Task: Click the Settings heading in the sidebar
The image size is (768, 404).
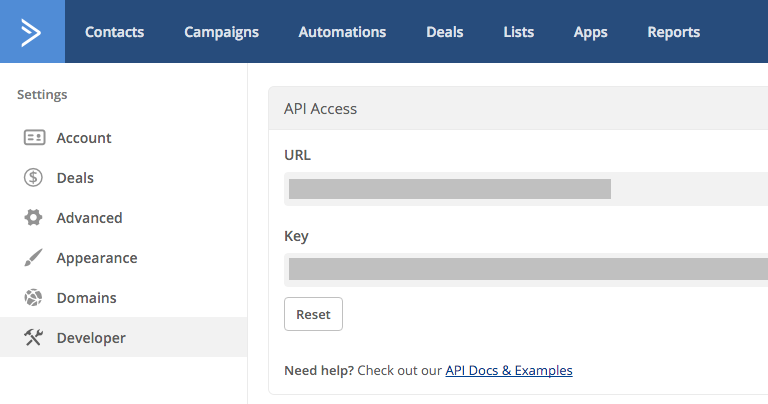Action: click(x=42, y=95)
